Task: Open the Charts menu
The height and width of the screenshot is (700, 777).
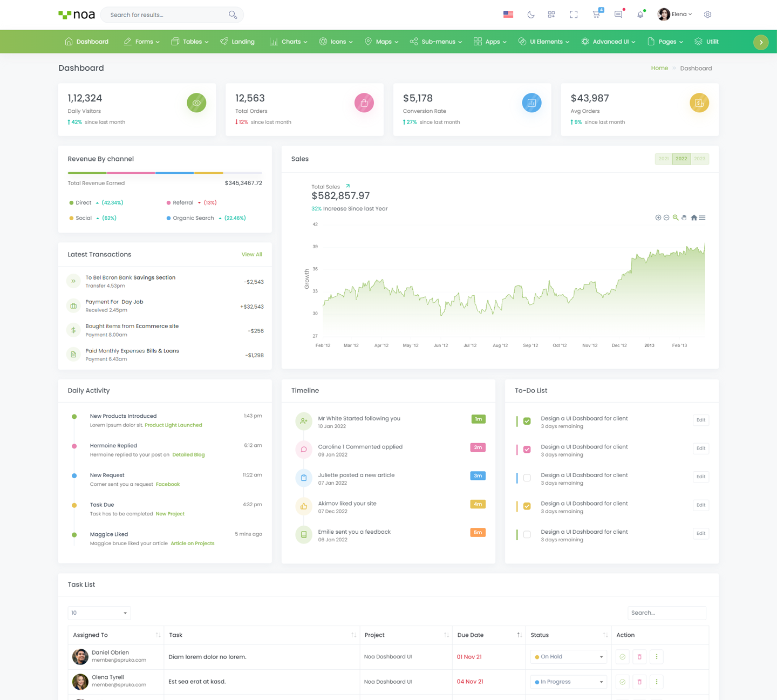Action: pos(288,42)
